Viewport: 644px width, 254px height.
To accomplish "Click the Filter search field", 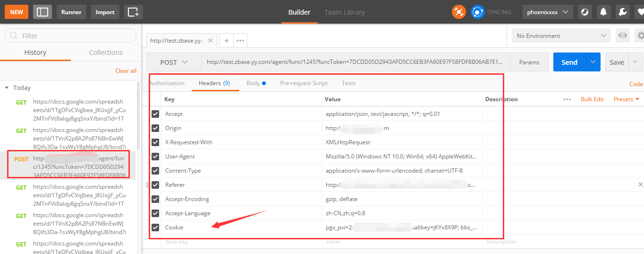I will pos(71,35).
